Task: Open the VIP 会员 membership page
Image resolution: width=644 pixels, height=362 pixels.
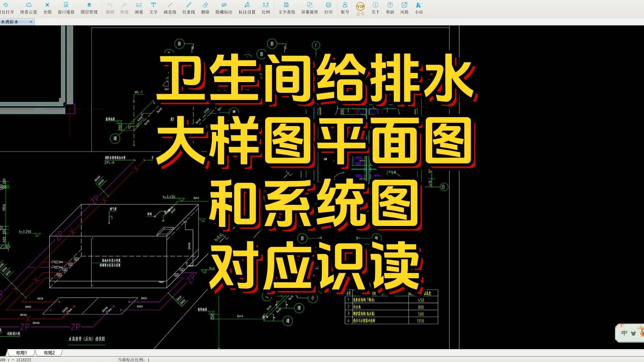Action: pyautogui.click(x=360, y=7)
